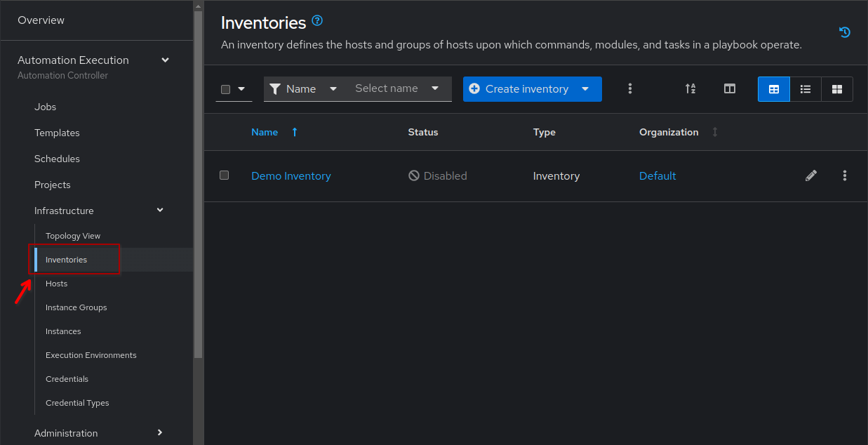Go to Jobs in sidebar
This screenshot has height=445, width=868.
click(45, 107)
